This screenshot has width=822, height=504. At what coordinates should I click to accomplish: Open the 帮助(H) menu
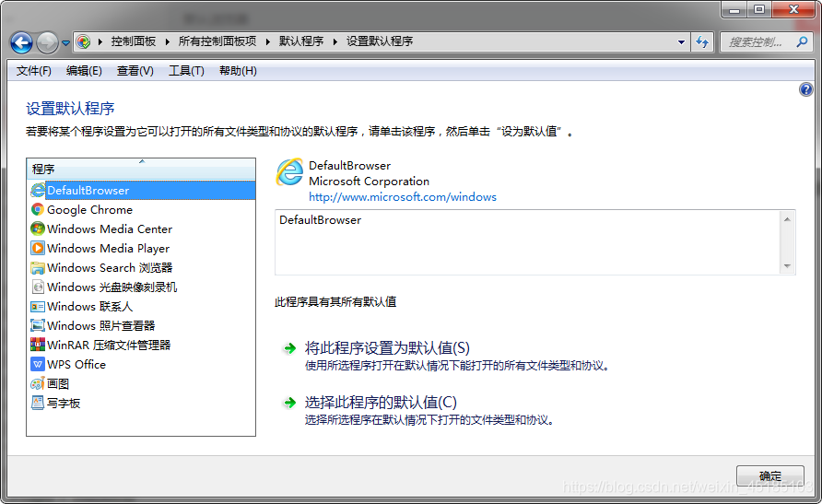pyautogui.click(x=238, y=71)
